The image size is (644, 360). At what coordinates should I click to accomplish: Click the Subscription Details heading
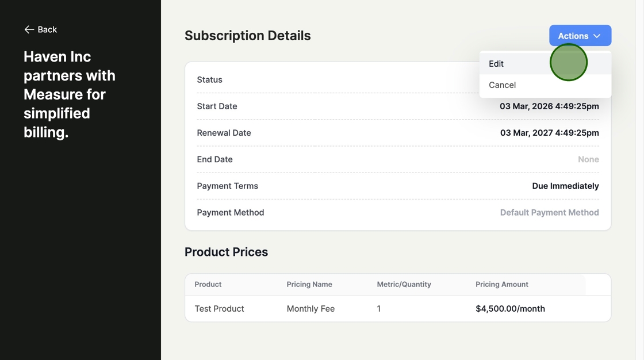[247, 36]
